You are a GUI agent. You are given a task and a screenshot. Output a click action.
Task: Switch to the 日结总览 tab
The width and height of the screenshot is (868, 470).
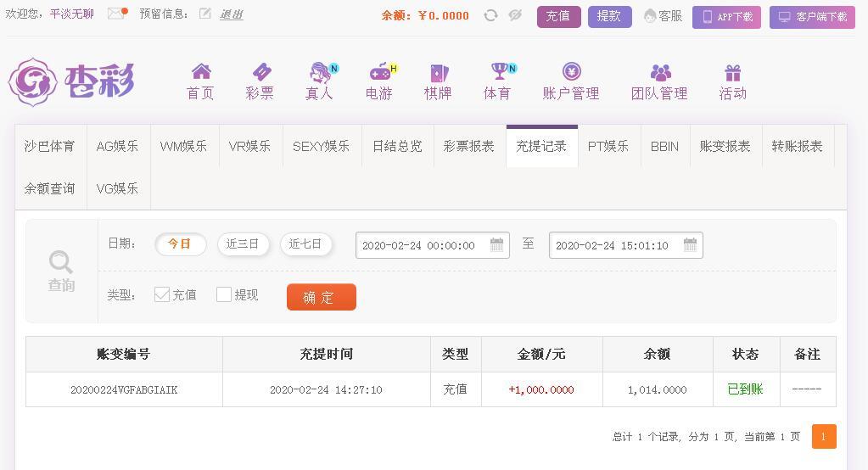point(397,146)
